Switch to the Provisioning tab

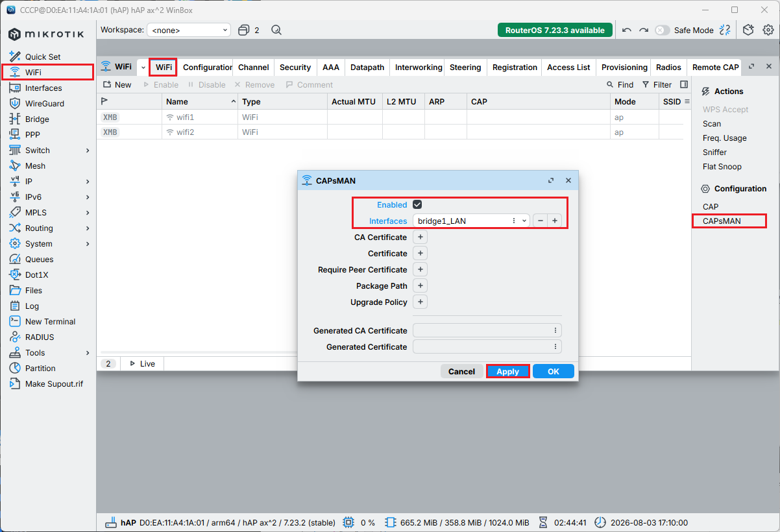624,67
